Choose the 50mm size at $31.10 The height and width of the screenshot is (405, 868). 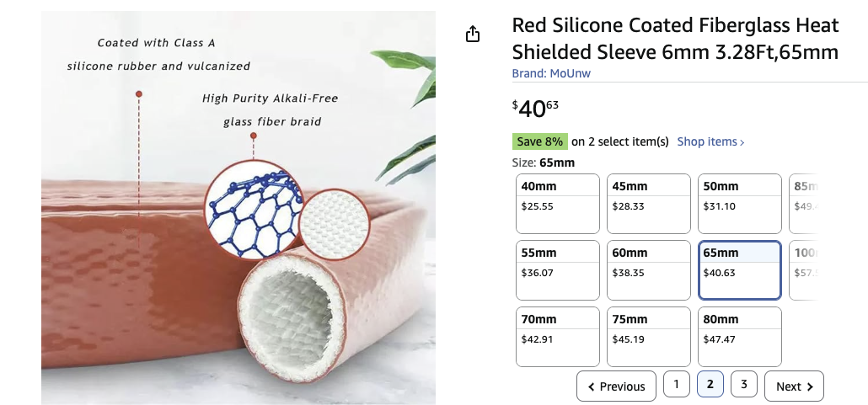coord(739,204)
